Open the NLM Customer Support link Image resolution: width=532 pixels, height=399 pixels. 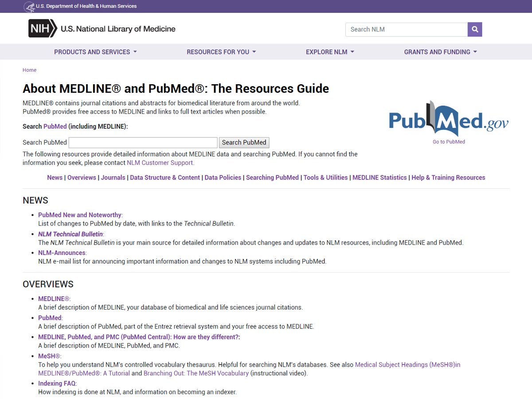160,163
